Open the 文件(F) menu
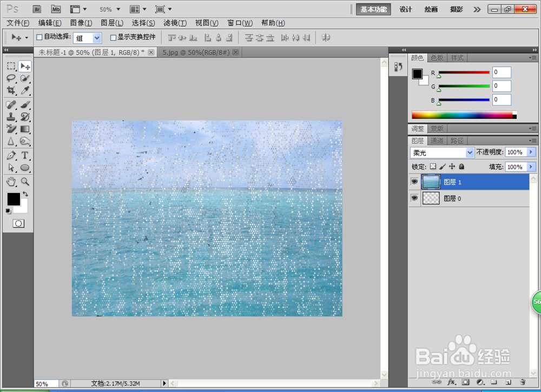541x392 pixels. [18, 23]
